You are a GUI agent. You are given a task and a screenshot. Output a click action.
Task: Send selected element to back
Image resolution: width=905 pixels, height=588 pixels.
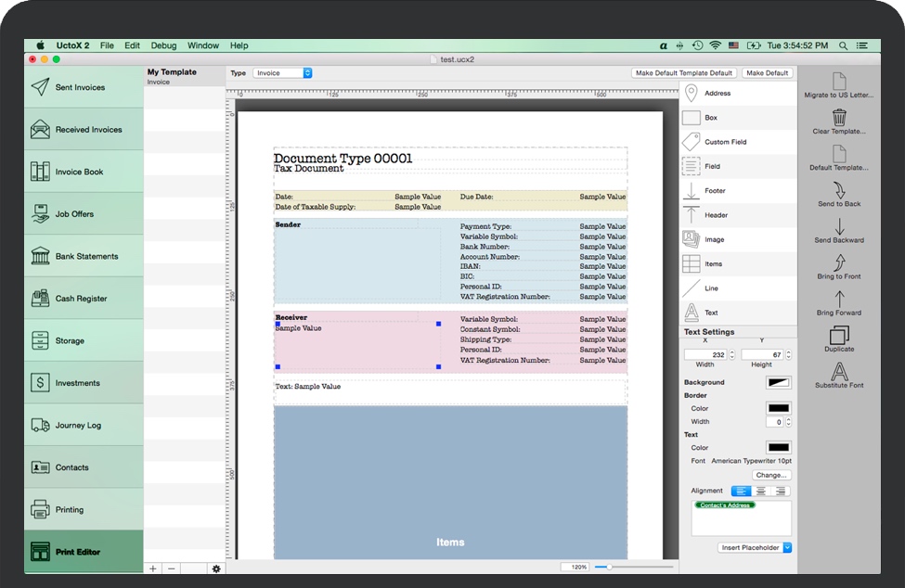[x=839, y=190]
